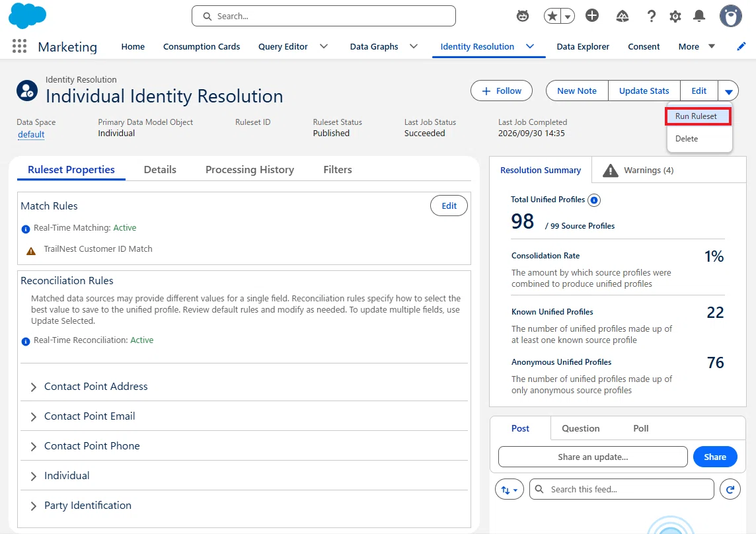Click the Follow button

502,91
